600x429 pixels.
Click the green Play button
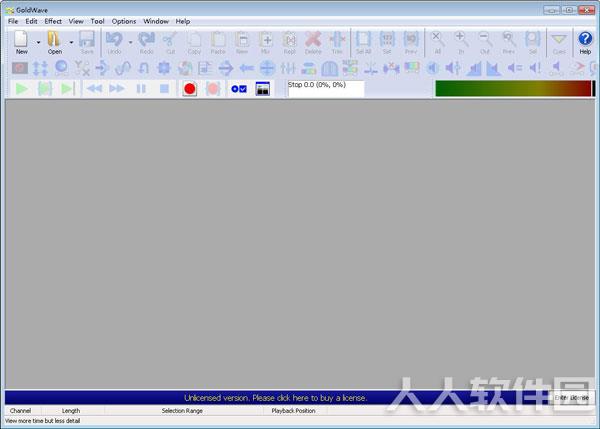coord(22,89)
